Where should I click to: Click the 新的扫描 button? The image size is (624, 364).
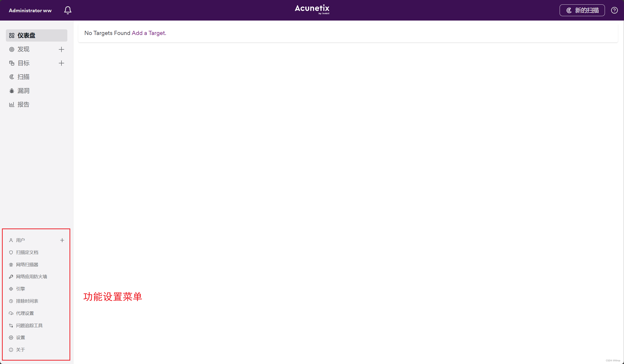(582, 10)
